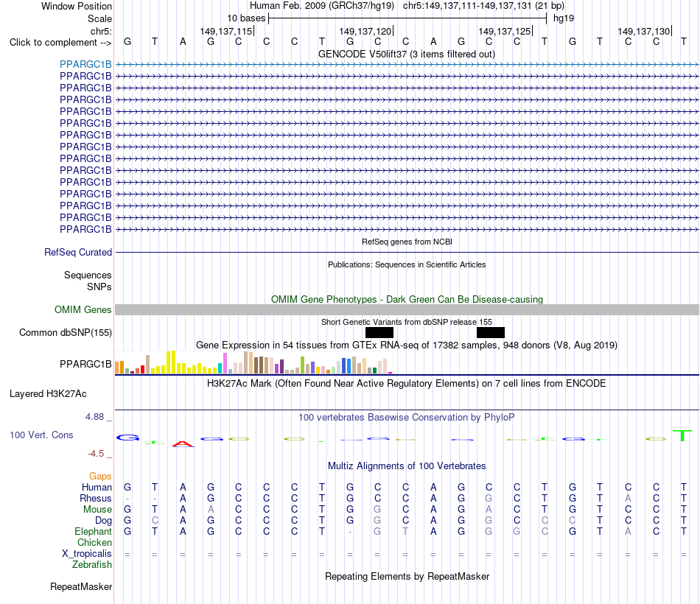Image resolution: width=700 pixels, height=604 pixels.
Task: Click 'Multiz Alignments of 100 Vertebrates' title
Action: pyautogui.click(x=407, y=466)
